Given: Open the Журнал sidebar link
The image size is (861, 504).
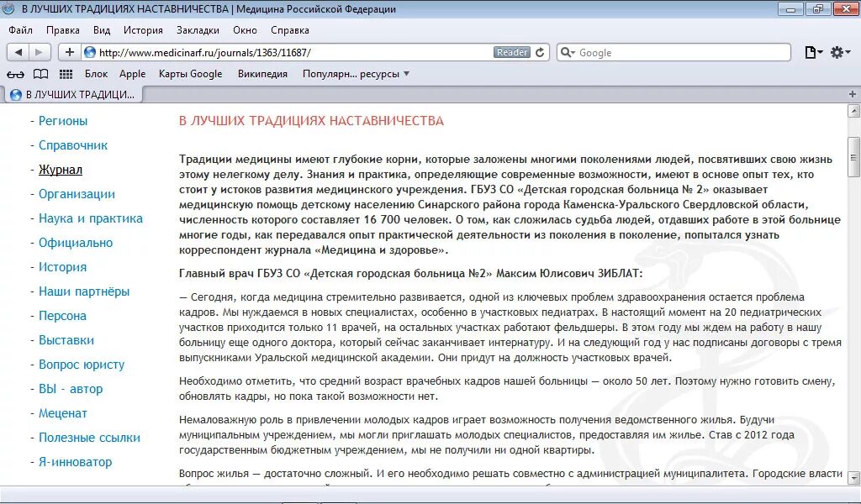Looking at the screenshot, I should (x=61, y=170).
